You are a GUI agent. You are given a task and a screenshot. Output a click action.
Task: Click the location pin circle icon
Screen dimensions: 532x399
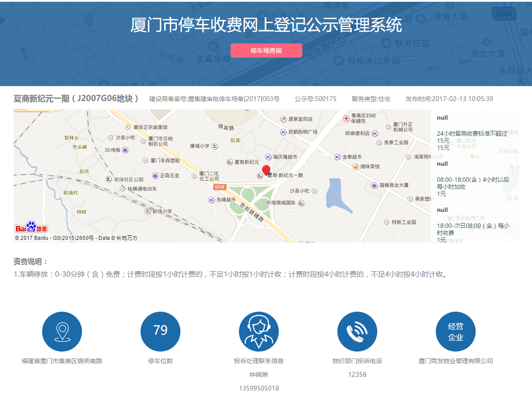coord(62,332)
